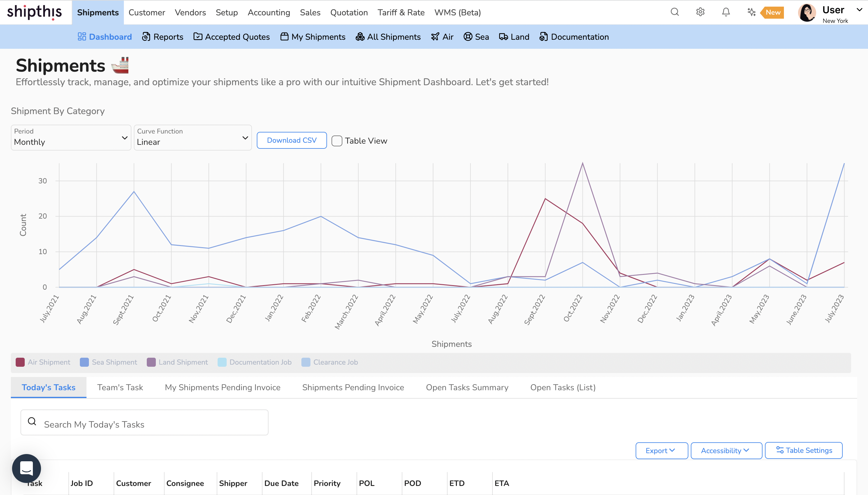
Task: Click the sparkle New feature icon
Action: click(751, 12)
